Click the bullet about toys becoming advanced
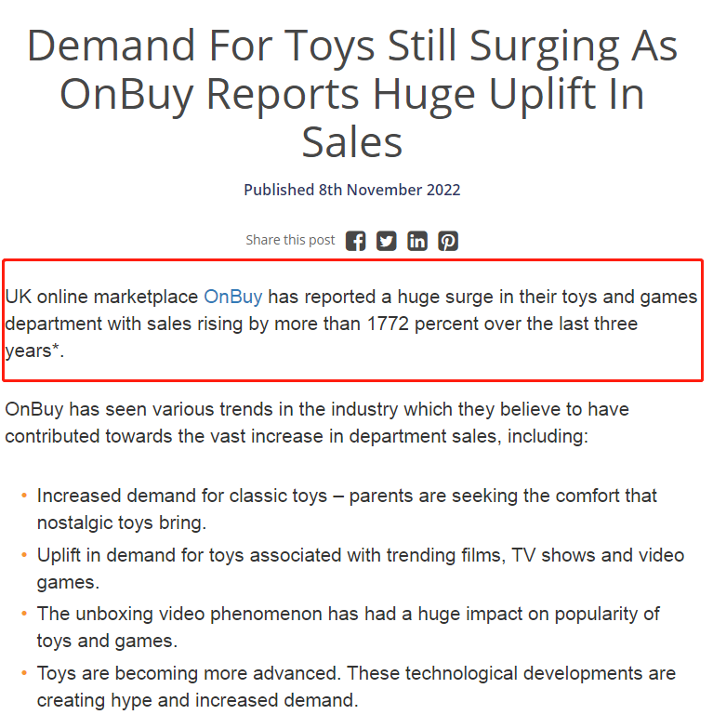This screenshot has height=728, width=713. (x=356, y=687)
